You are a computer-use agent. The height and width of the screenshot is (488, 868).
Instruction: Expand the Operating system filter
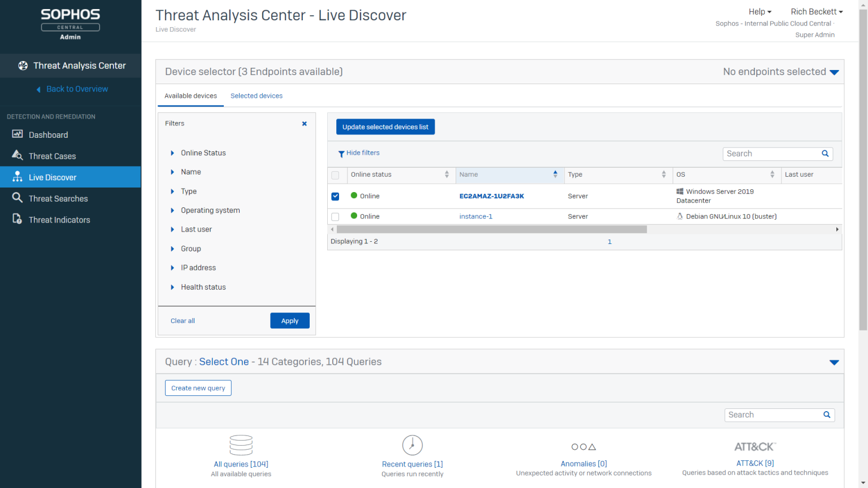coord(210,210)
